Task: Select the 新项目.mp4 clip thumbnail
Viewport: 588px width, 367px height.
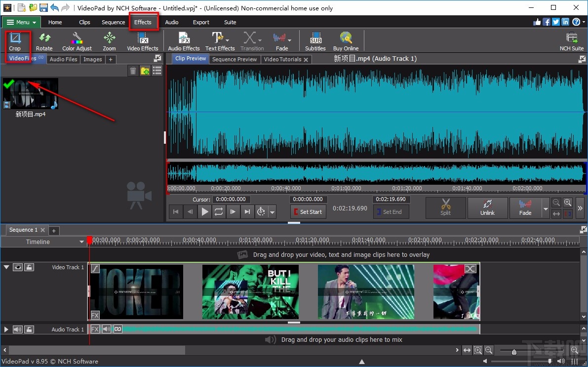Action: [x=31, y=94]
